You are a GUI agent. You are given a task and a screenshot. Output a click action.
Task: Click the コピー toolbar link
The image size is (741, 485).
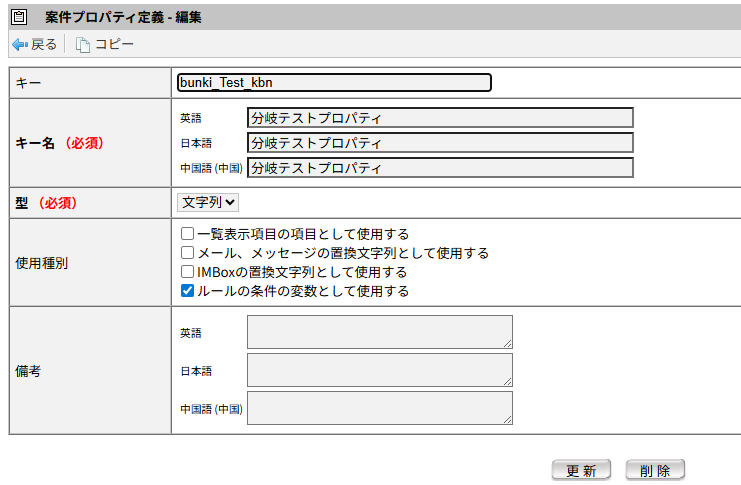click(x=114, y=45)
